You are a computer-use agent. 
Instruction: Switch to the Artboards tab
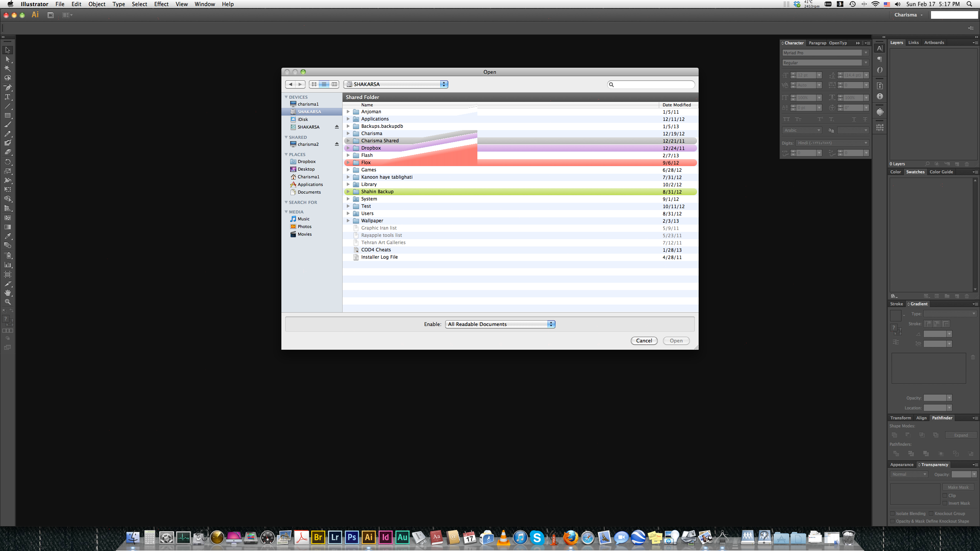point(934,42)
